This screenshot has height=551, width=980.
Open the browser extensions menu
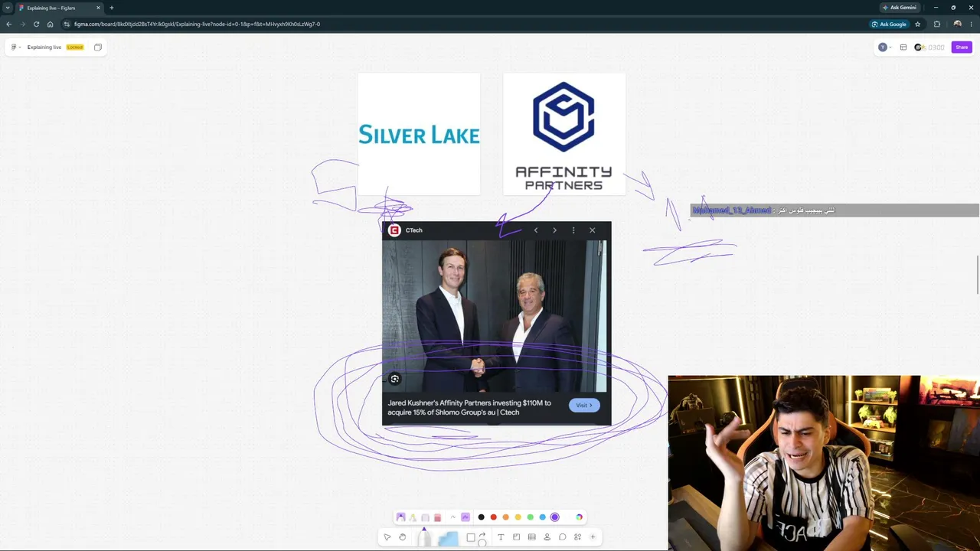[x=936, y=24]
